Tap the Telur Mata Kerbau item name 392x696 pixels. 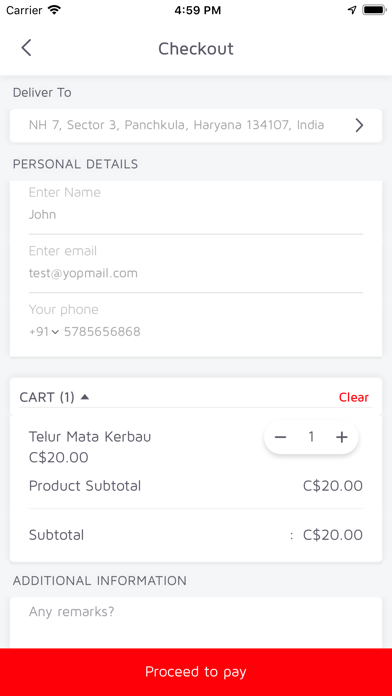point(90,437)
